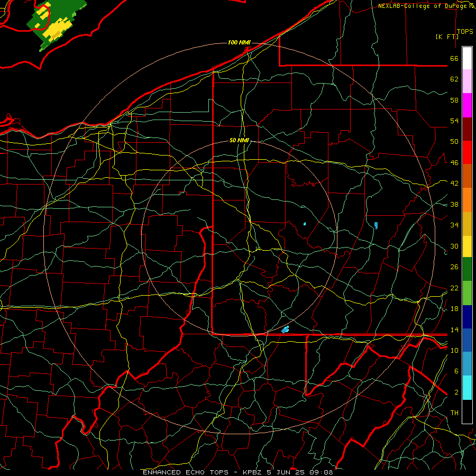Click the '22' legend value

pos(454,288)
